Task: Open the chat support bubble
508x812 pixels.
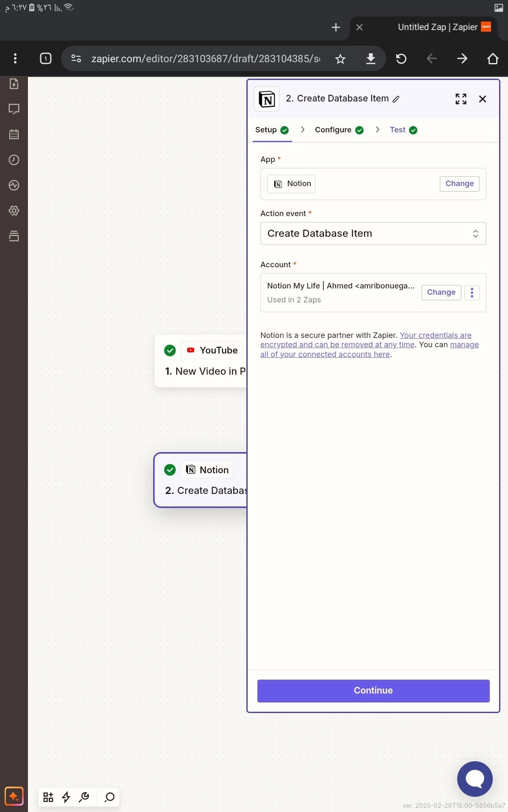Action: click(475, 779)
